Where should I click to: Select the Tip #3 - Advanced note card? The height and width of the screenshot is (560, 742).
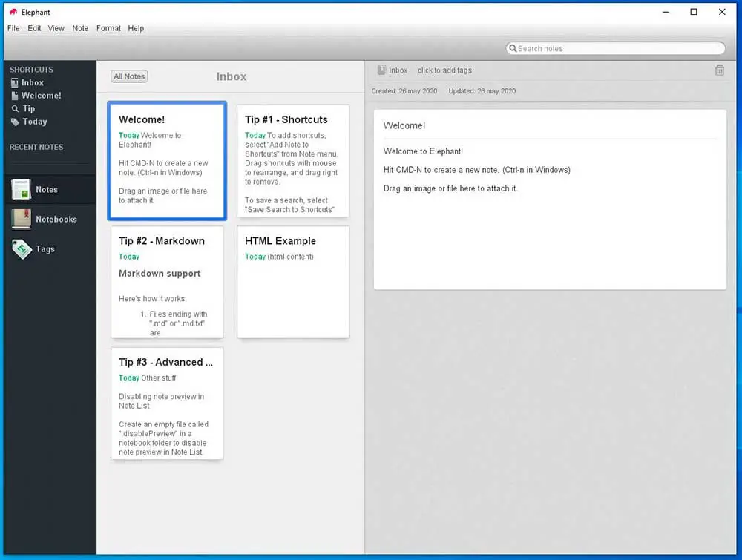click(167, 403)
